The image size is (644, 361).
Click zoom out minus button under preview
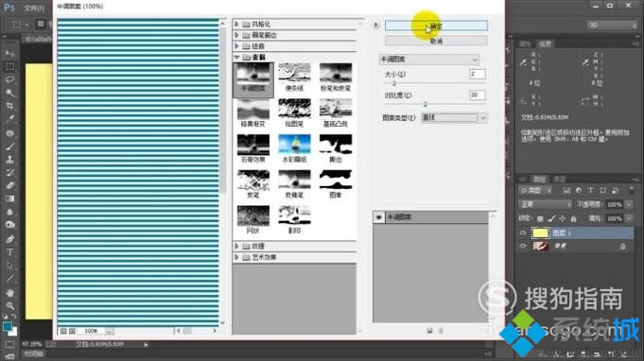[x=63, y=331]
